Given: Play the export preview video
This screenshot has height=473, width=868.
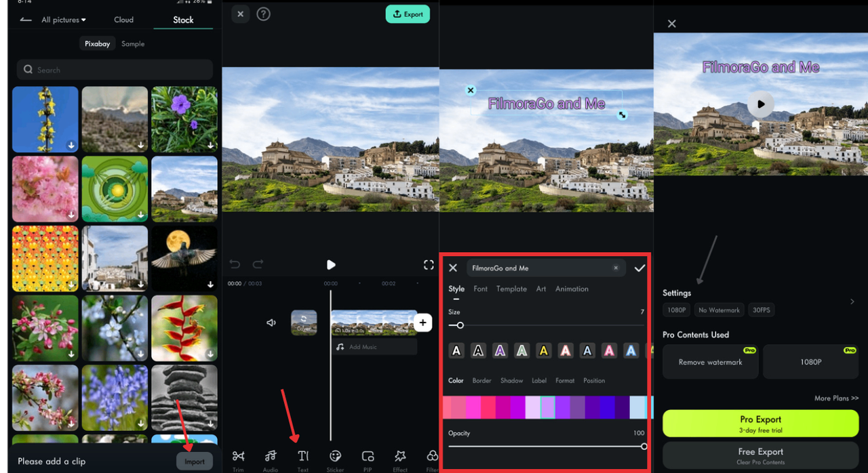Looking at the screenshot, I should [x=761, y=104].
